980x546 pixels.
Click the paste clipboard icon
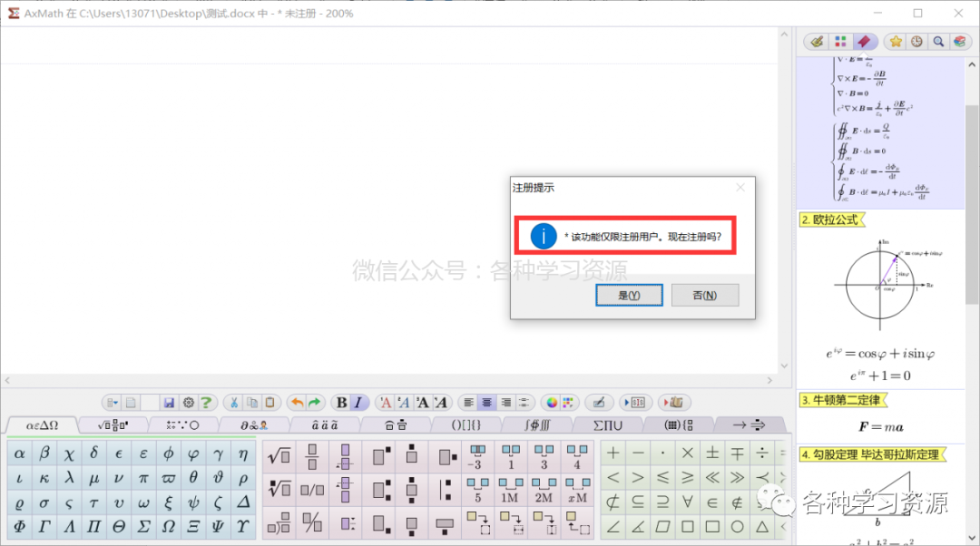(x=270, y=403)
